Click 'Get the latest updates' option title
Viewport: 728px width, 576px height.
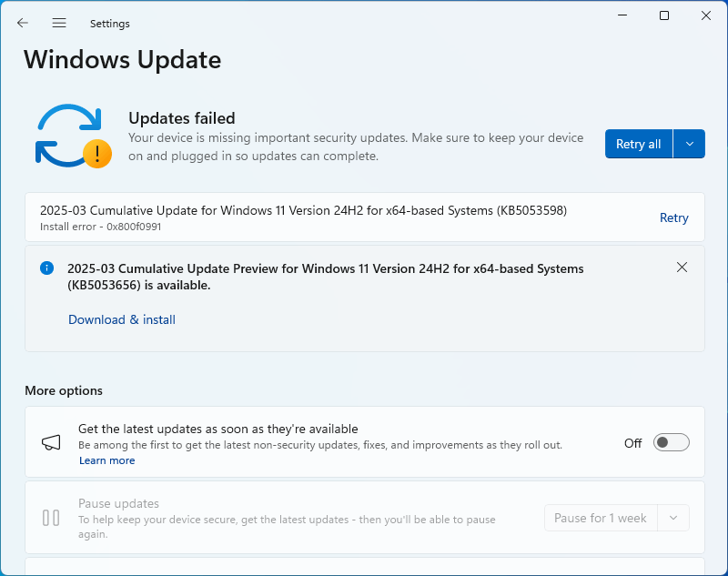(x=217, y=429)
